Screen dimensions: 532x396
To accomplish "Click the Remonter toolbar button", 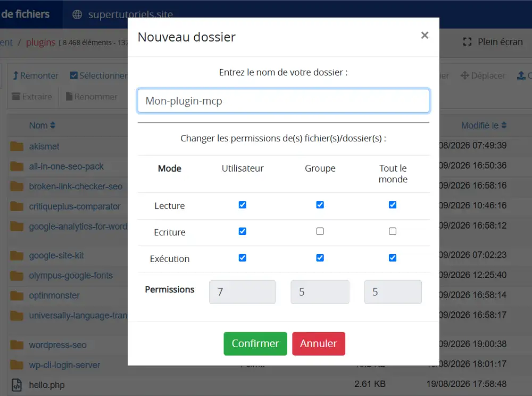I will tap(35, 75).
